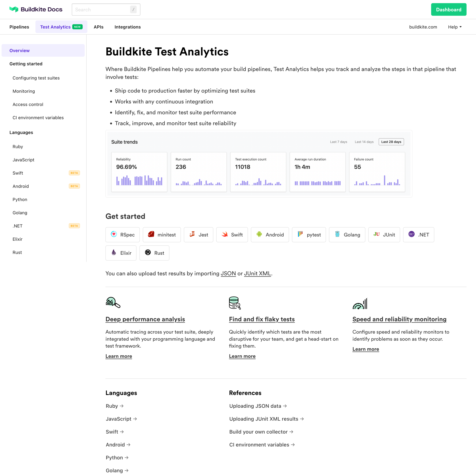
Task: Click the Run count 236 card
Action: pos(199,172)
